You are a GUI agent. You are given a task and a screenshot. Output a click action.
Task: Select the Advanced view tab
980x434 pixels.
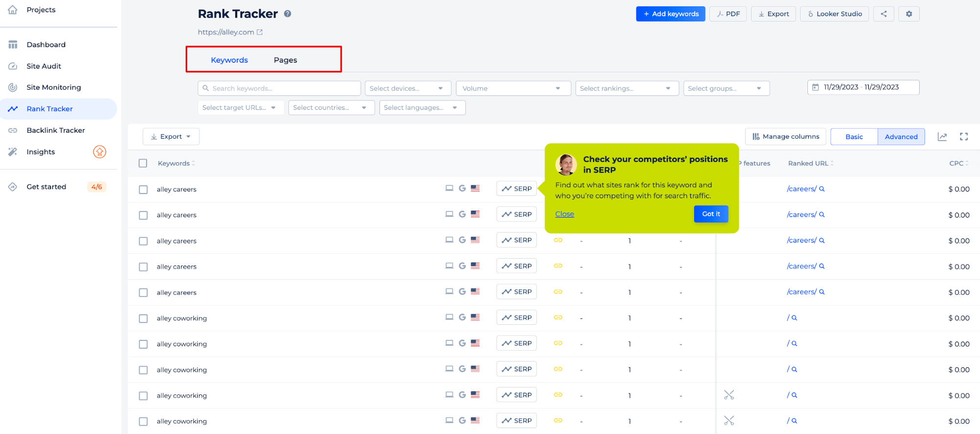(x=901, y=137)
